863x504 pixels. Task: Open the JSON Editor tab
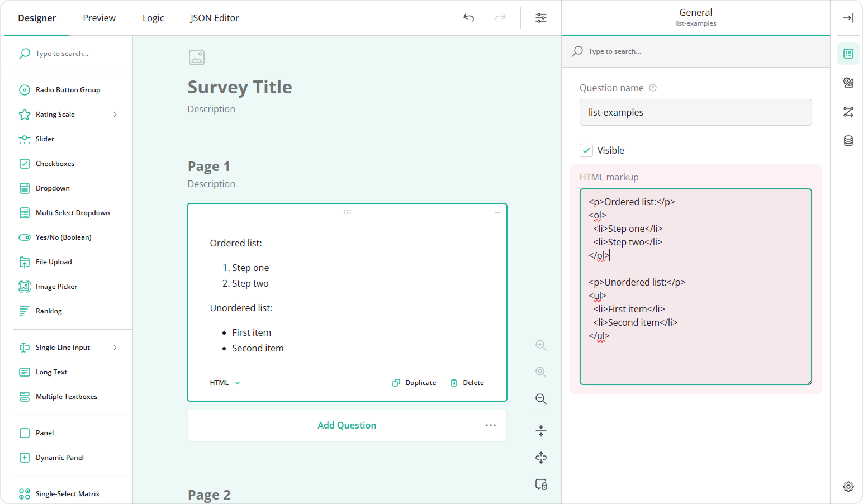[214, 18]
